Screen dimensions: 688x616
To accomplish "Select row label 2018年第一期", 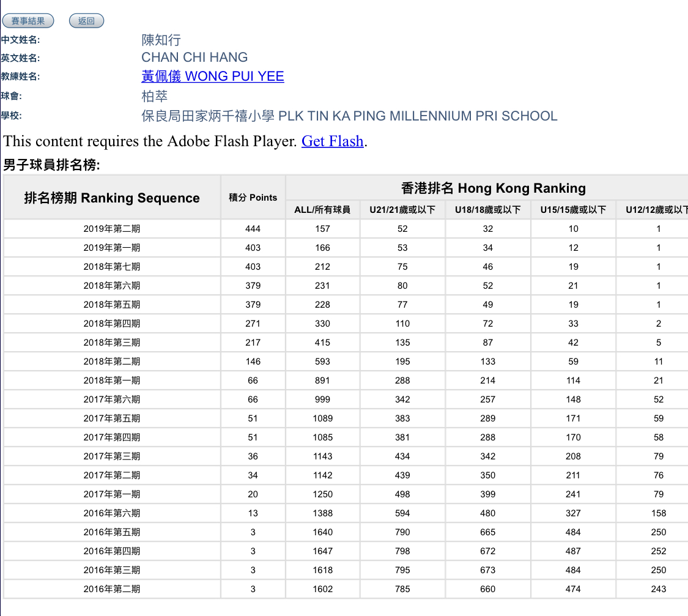I will (112, 380).
